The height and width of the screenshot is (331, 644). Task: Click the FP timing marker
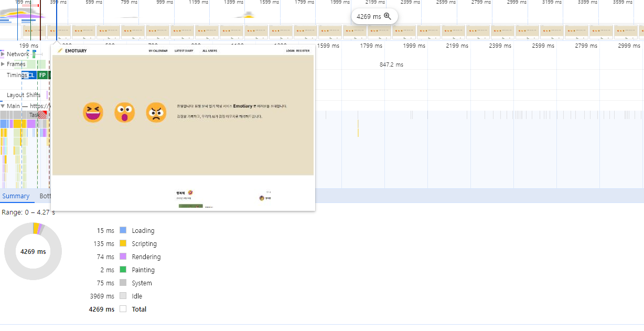[42, 75]
